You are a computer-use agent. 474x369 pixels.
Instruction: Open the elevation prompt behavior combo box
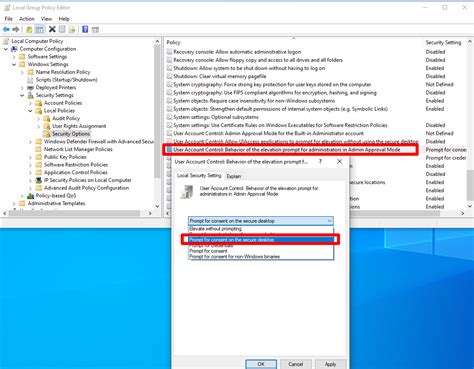coord(261,221)
